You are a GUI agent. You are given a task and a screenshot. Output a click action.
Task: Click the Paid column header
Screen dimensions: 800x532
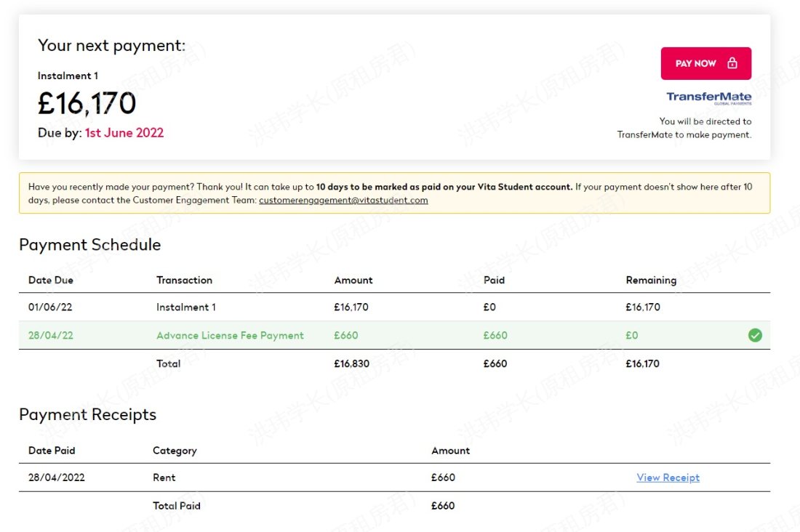[494, 280]
